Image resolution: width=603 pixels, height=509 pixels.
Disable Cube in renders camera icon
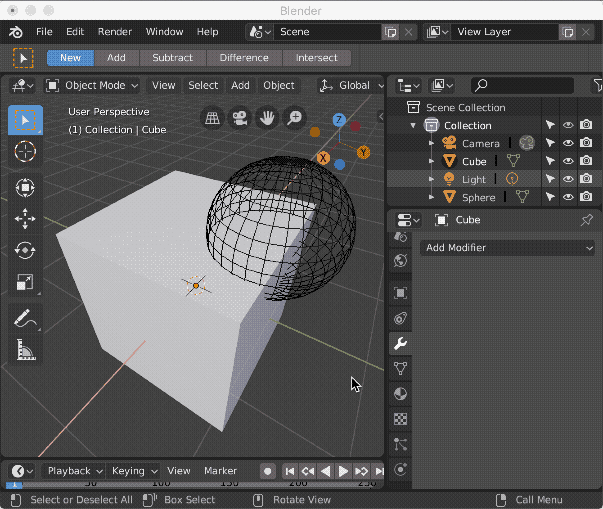click(586, 161)
